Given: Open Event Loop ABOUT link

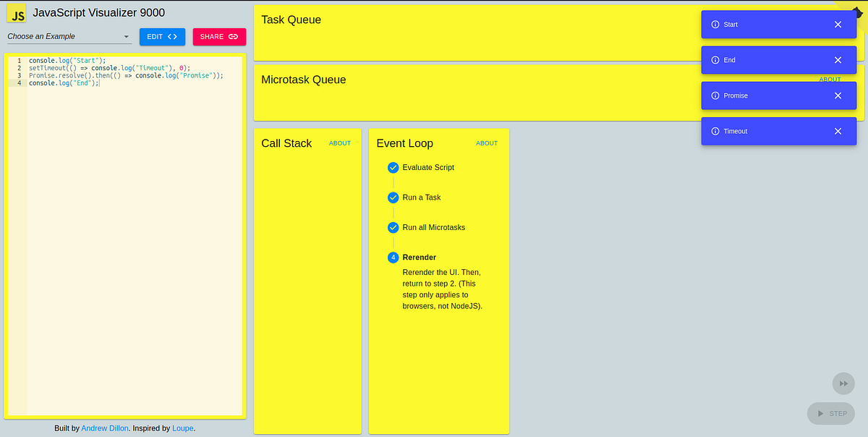Looking at the screenshot, I should pyautogui.click(x=487, y=143).
